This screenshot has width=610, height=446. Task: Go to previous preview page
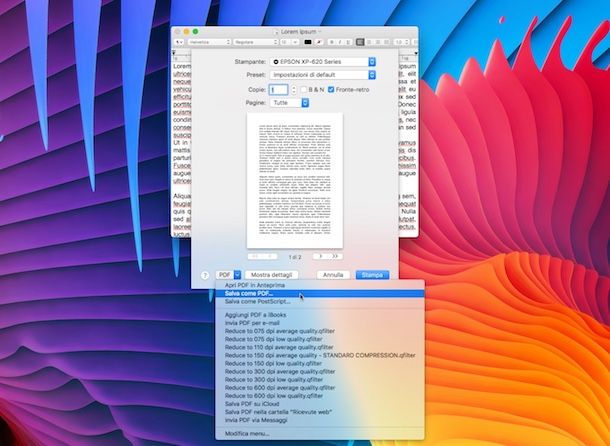(x=270, y=256)
